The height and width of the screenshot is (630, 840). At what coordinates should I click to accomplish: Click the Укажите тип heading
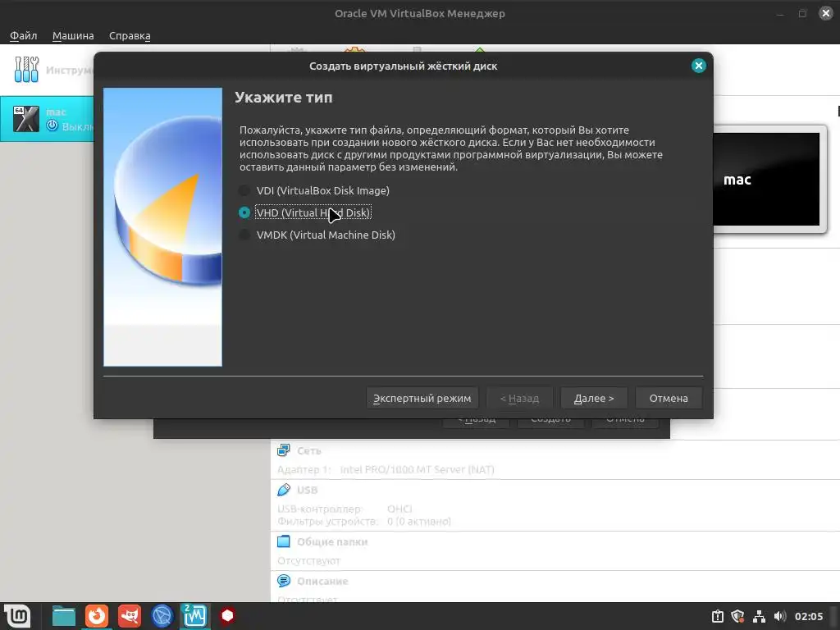pos(283,98)
